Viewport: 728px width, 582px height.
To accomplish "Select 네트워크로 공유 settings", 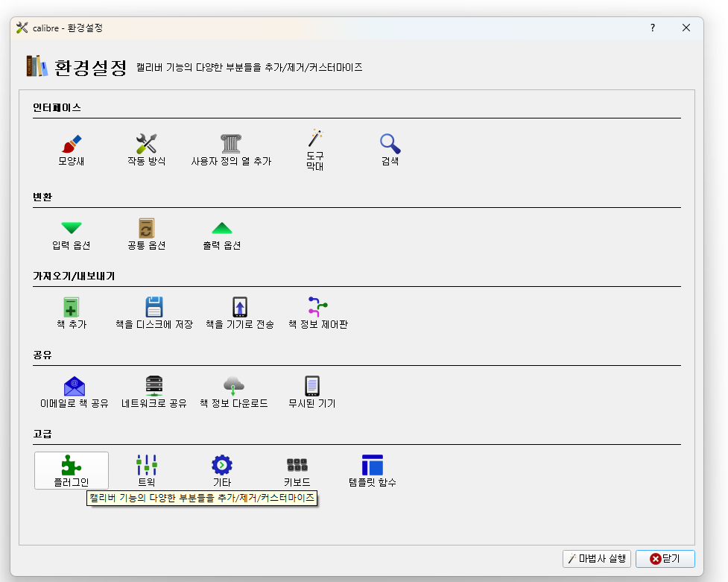I will click(x=153, y=390).
